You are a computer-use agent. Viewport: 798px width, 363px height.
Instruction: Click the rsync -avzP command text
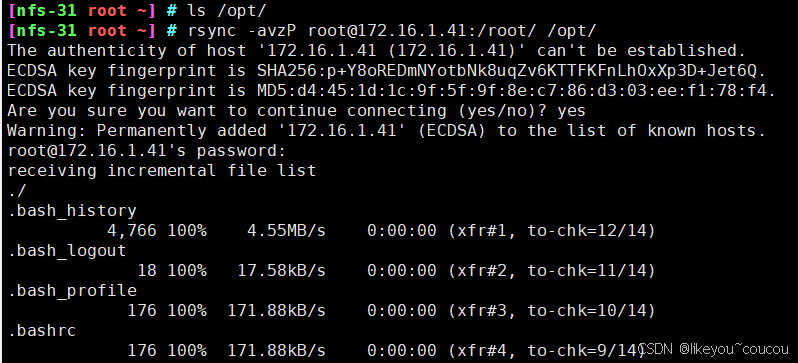(x=391, y=31)
